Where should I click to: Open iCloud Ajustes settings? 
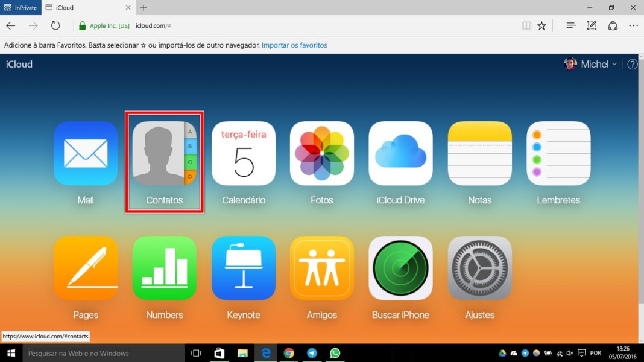[x=479, y=268]
